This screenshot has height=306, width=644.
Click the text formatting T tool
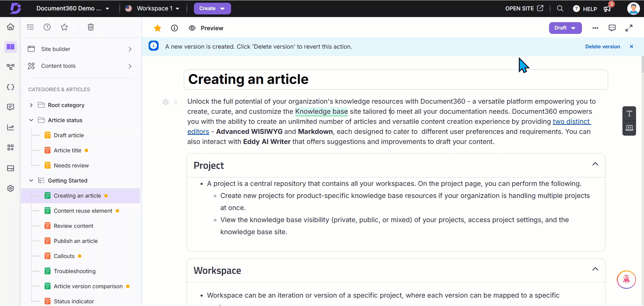tap(629, 113)
